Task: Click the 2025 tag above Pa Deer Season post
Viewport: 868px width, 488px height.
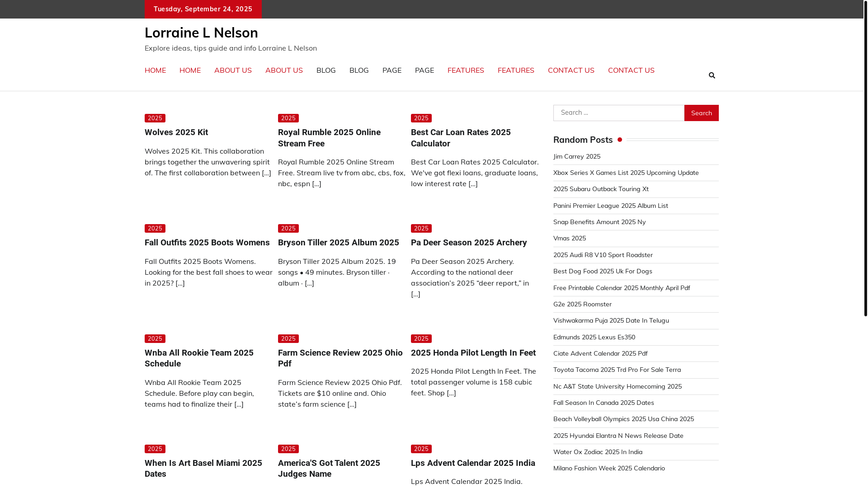Action: (421, 229)
